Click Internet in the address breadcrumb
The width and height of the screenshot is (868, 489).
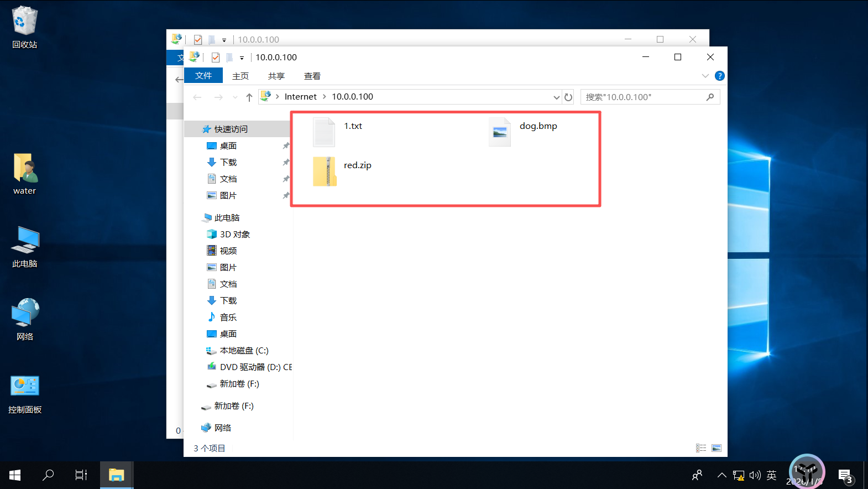click(300, 97)
